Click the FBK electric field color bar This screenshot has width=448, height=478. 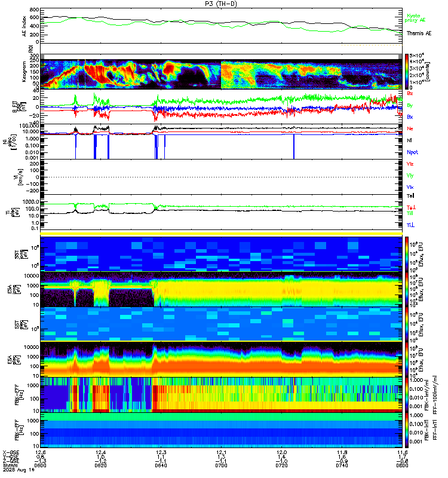click(407, 395)
